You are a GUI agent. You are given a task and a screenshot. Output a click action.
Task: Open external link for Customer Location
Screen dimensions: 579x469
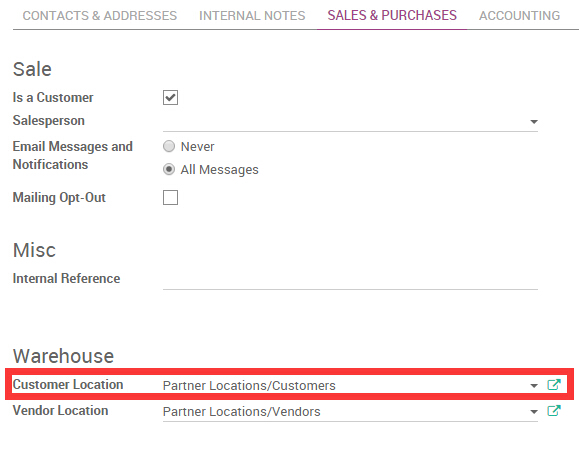pos(554,385)
